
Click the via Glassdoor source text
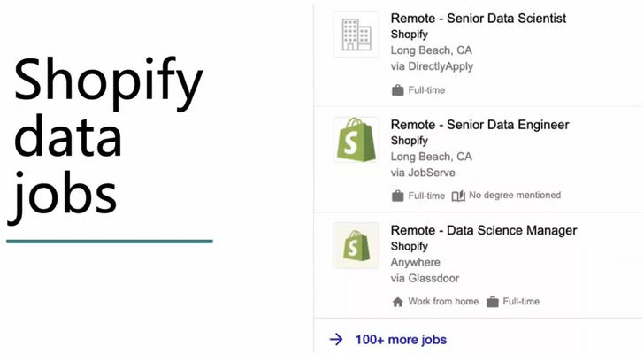point(425,279)
